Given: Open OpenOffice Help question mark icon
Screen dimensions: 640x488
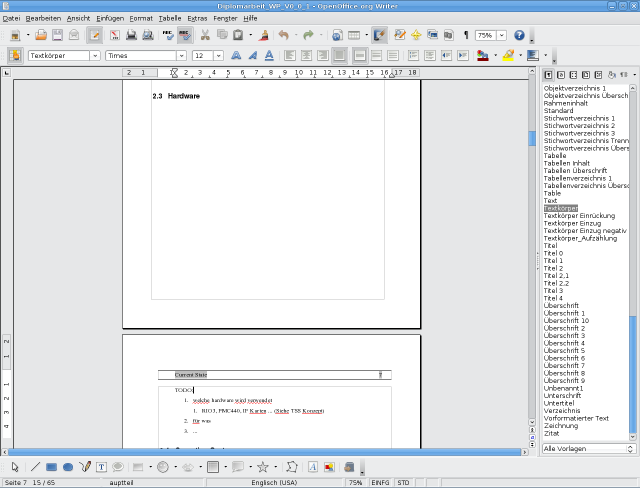Looking at the screenshot, I should click(x=519, y=35).
